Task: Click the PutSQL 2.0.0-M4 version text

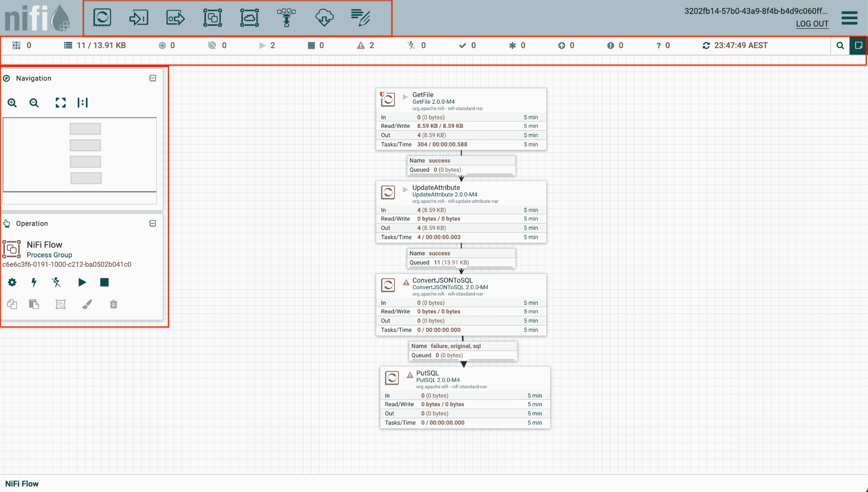Action: [x=438, y=380]
